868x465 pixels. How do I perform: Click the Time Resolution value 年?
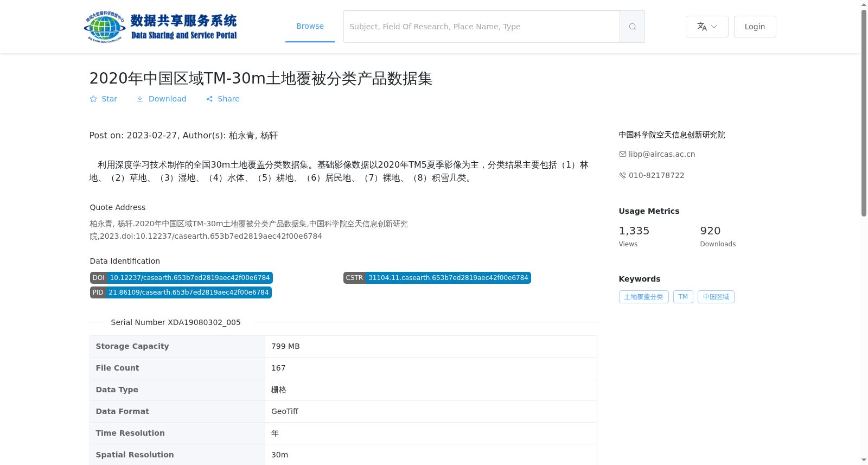tap(275, 433)
